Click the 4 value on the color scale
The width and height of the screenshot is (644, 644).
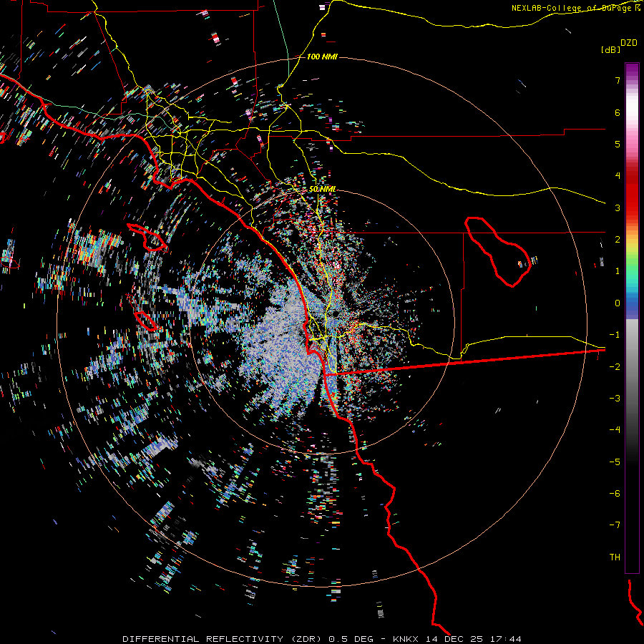(618, 176)
